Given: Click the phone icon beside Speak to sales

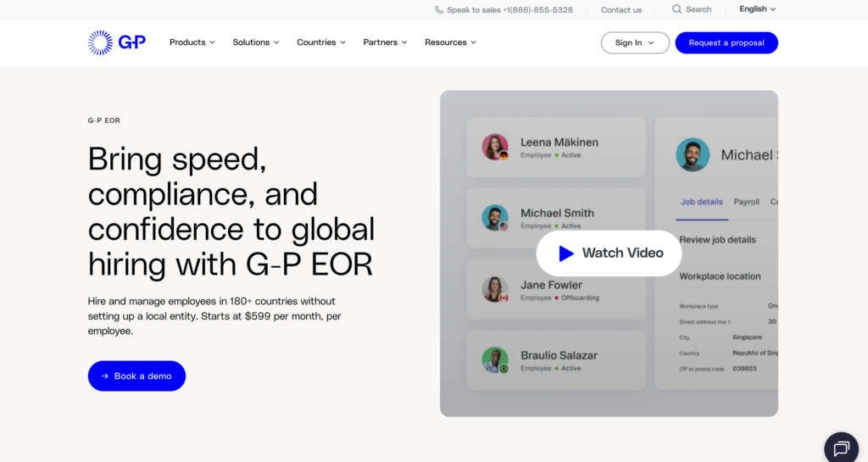Looking at the screenshot, I should click(x=439, y=9).
